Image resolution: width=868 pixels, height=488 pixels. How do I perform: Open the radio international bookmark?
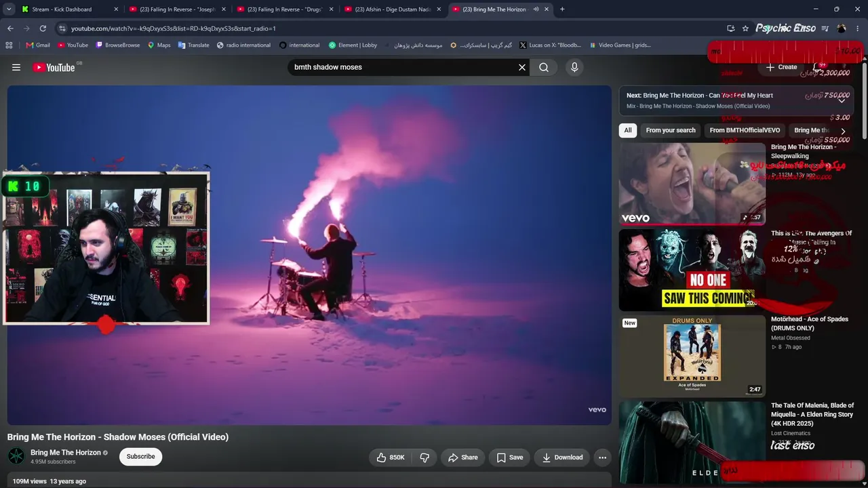(x=243, y=45)
